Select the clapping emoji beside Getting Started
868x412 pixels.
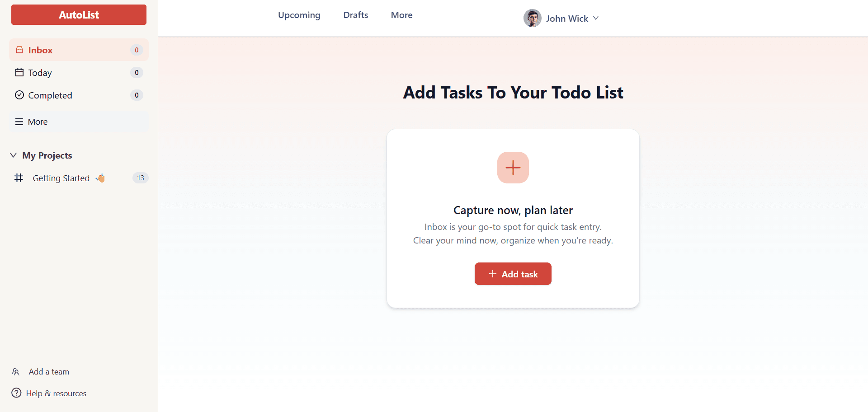click(100, 178)
